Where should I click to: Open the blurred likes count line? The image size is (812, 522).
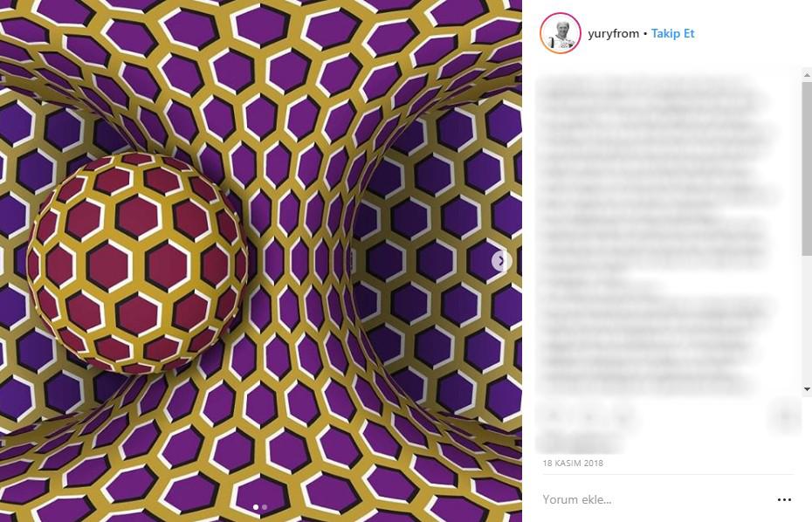point(580,443)
